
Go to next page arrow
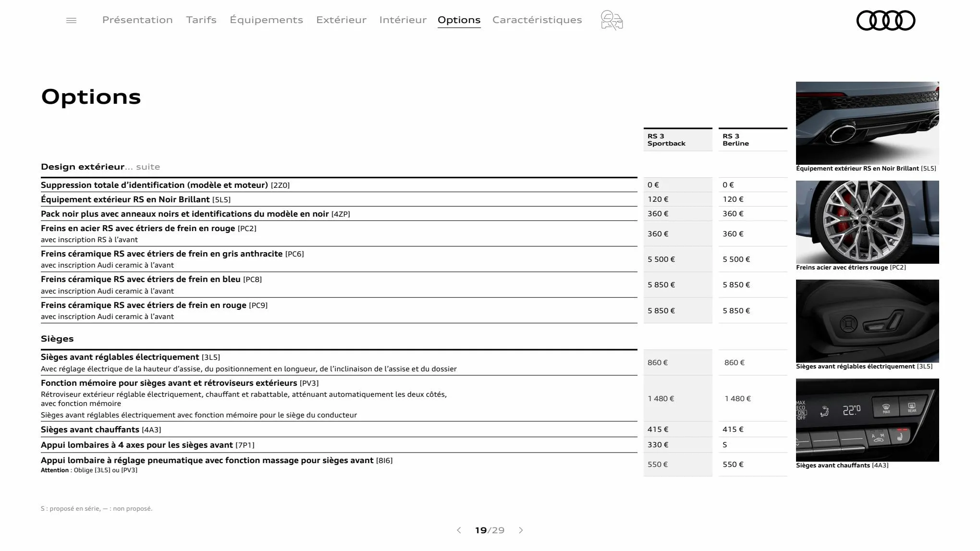pos(521,530)
